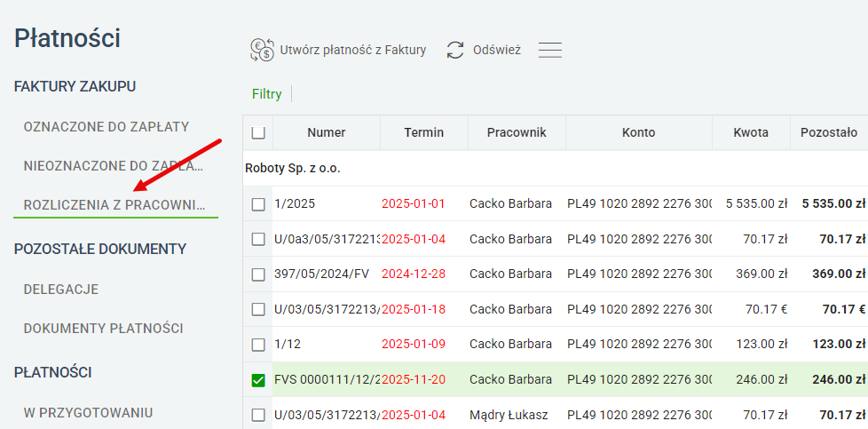Click due date 2025-11-20
The width and height of the screenshot is (868, 429).
pyautogui.click(x=414, y=379)
